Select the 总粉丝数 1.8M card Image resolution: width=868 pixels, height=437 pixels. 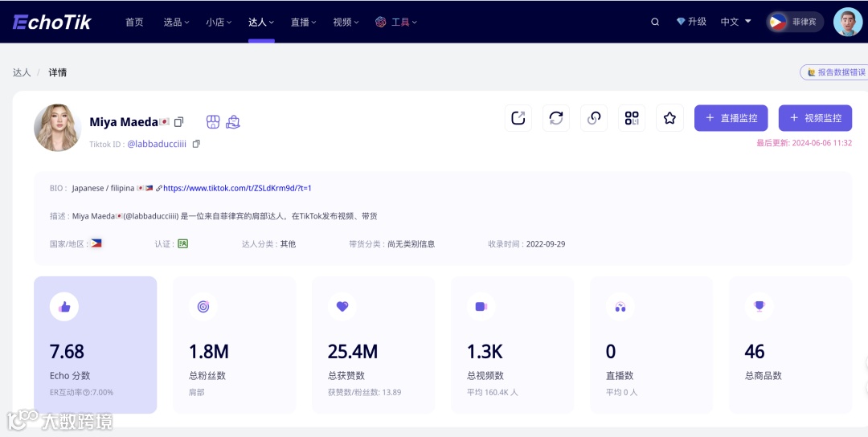pos(234,345)
